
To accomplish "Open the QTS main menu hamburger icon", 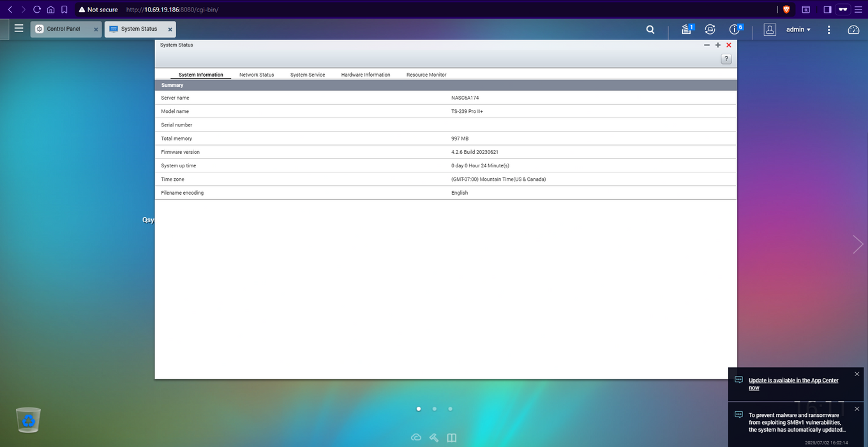I will tap(19, 29).
